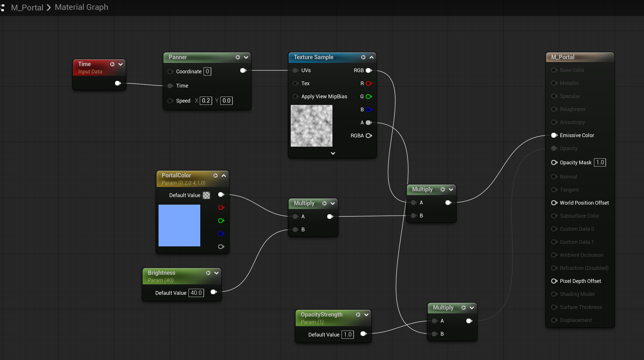
Task: Toggle preview icon on OpacityStrength node
Action: [358, 315]
